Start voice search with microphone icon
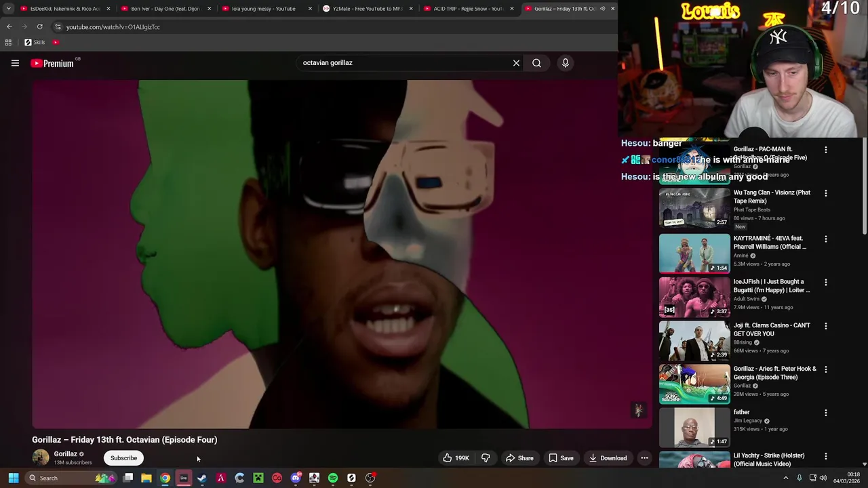868x488 pixels. click(565, 63)
